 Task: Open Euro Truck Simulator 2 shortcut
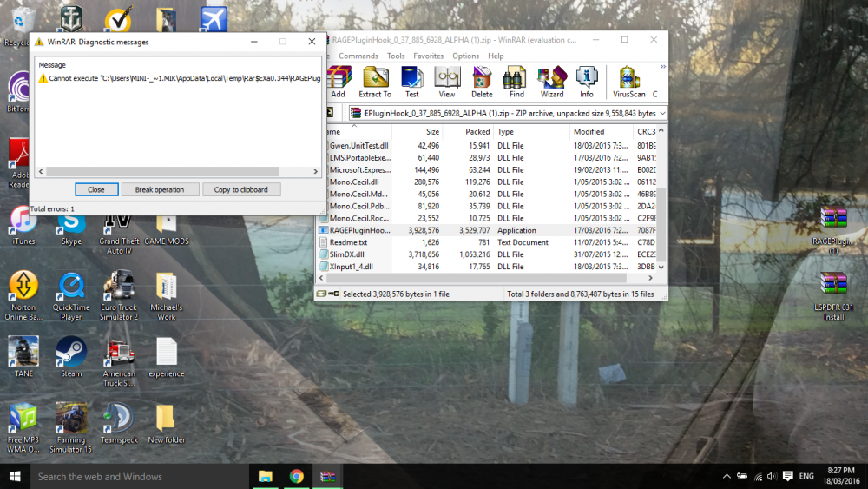[118, 295]
